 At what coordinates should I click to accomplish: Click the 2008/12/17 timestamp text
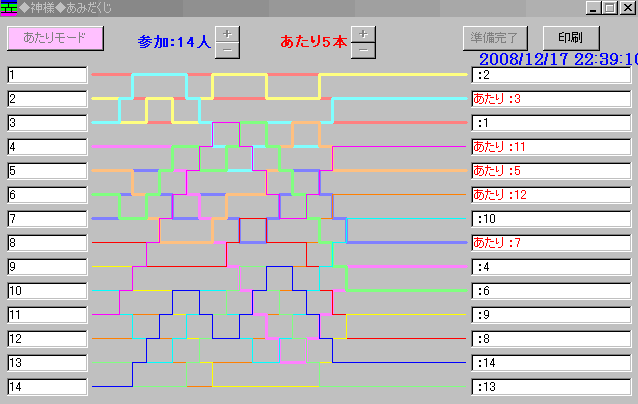[x=558, y=60]
